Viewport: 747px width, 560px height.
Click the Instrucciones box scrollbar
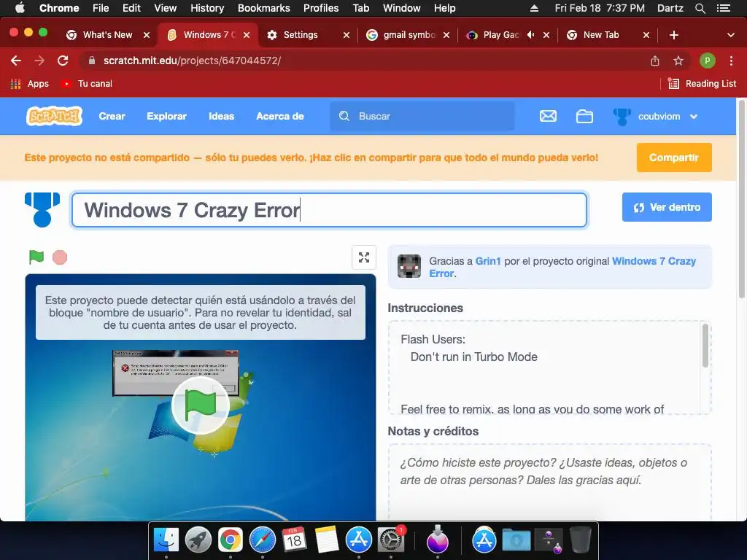point(705,346)
